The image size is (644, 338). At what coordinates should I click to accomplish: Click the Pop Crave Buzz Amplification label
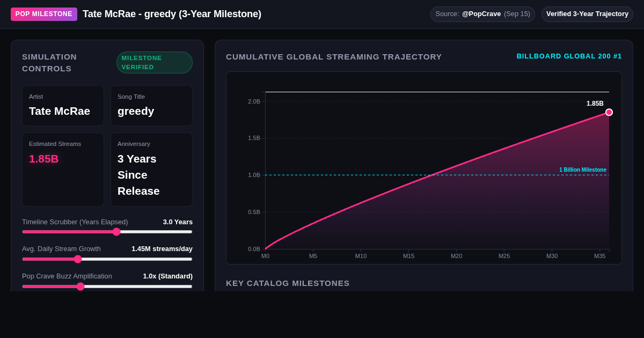pyautogui.click(x=67, y=276)
